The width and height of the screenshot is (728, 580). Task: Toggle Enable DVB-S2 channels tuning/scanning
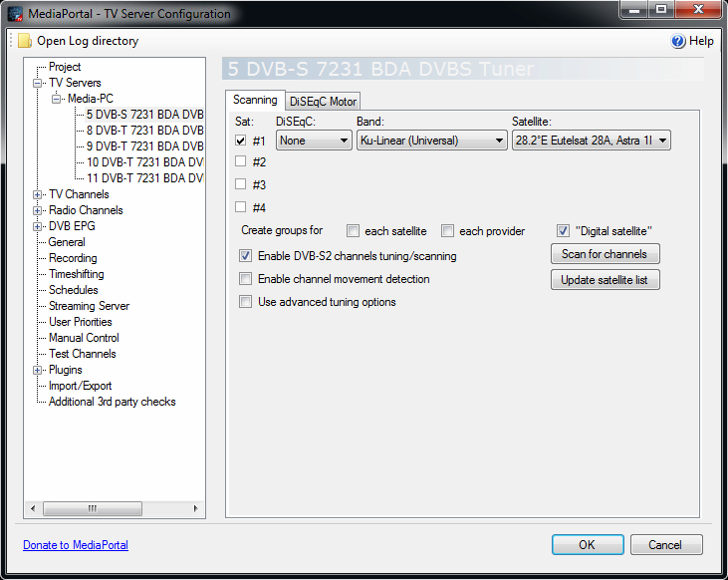tap(245, 255)
